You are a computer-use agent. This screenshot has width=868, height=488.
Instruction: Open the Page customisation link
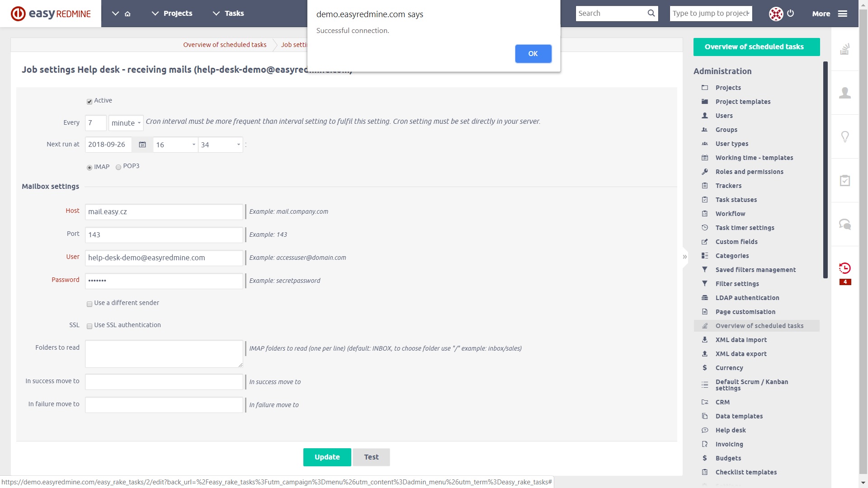click(x=745, y=312)
